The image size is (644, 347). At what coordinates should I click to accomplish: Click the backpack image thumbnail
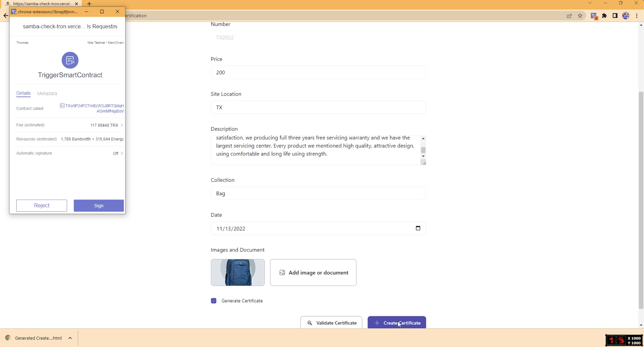pos(237,272)
